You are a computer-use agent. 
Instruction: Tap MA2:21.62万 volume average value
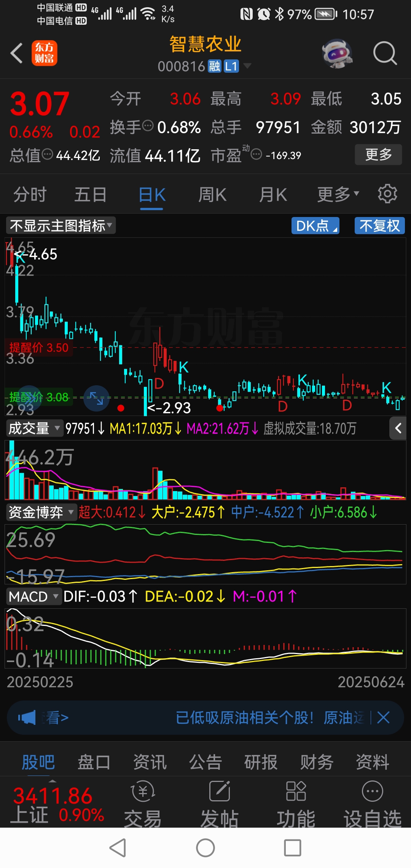[223, 428]
